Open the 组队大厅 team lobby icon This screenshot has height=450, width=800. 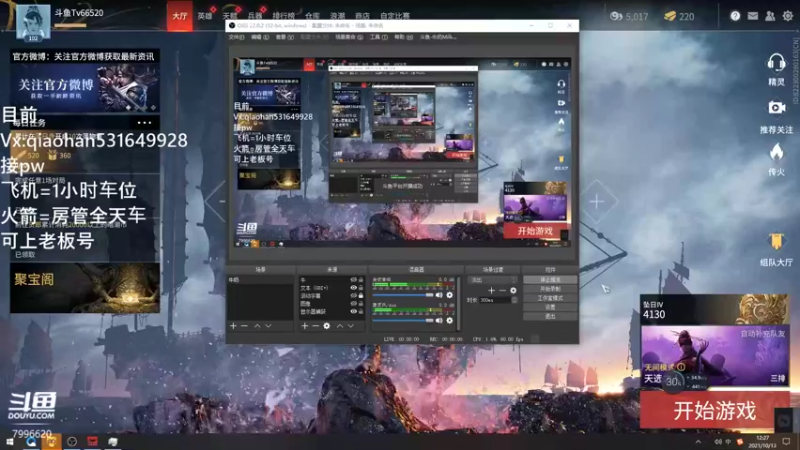(x=776, y=241)
